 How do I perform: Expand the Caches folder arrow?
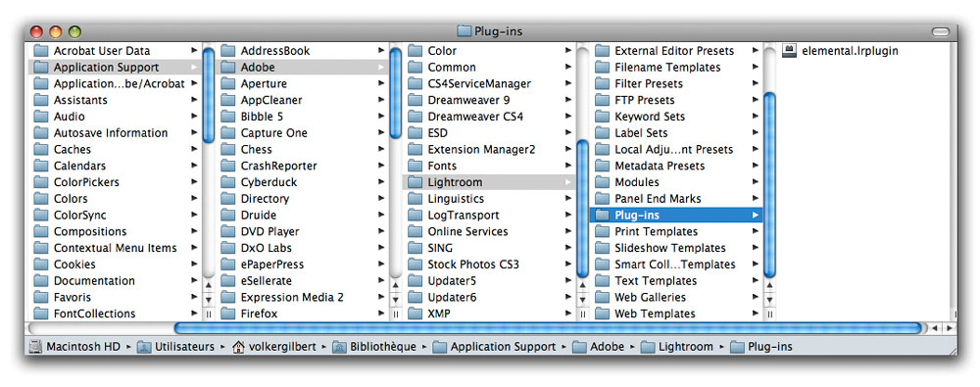click(x=194, y=150)
